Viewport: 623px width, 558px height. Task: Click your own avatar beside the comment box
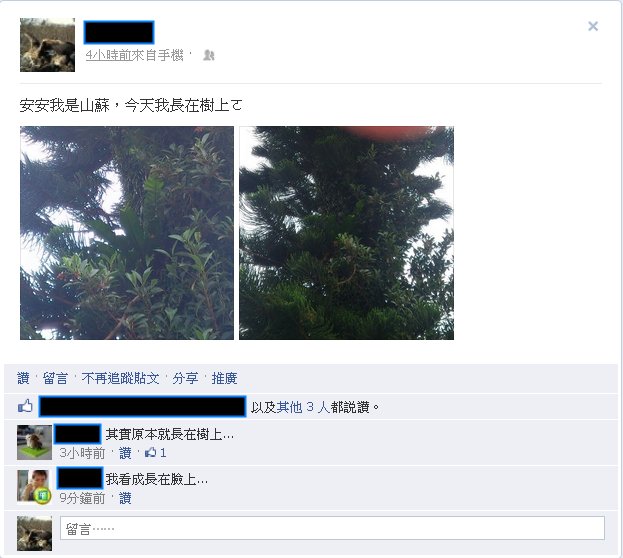pyautogui.click(x=35, y=533)
